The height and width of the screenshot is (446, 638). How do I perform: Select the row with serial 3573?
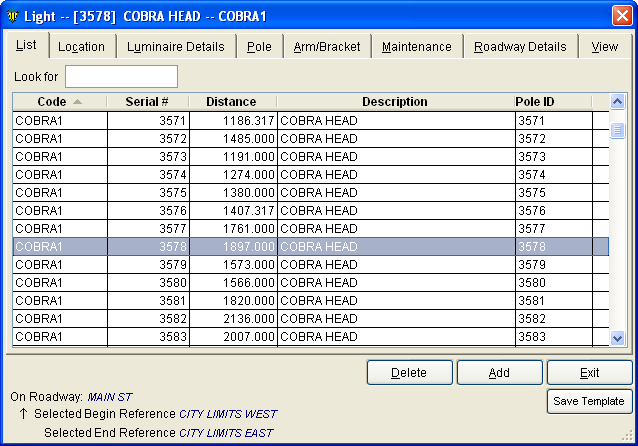311,157
